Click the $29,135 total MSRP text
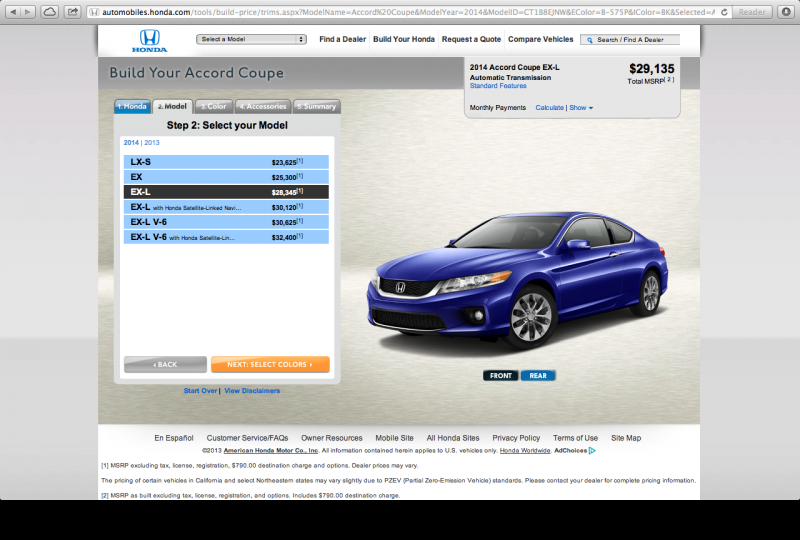 coord(652,69)
